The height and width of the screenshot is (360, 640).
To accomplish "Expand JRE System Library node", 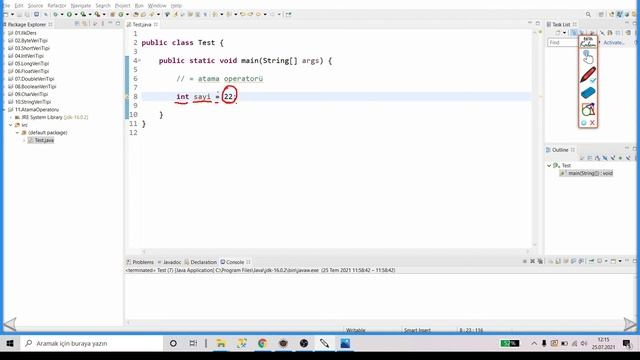I will click(11, 118).
